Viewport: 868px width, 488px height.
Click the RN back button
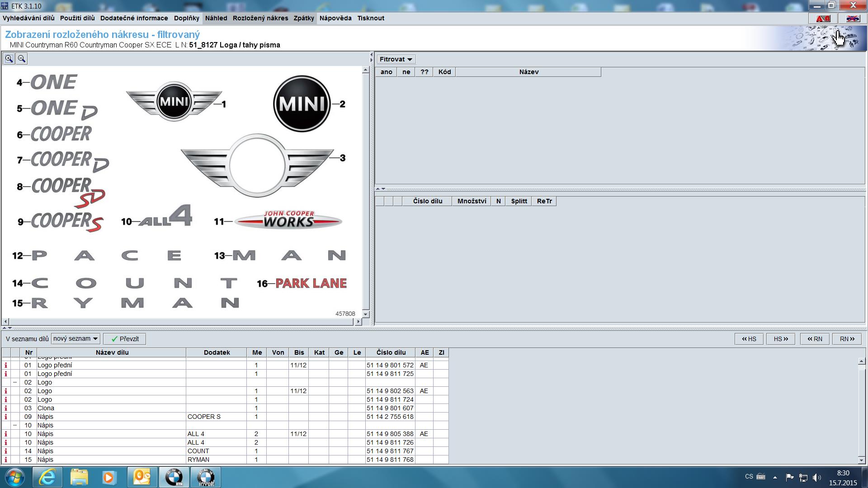(814, 339)
